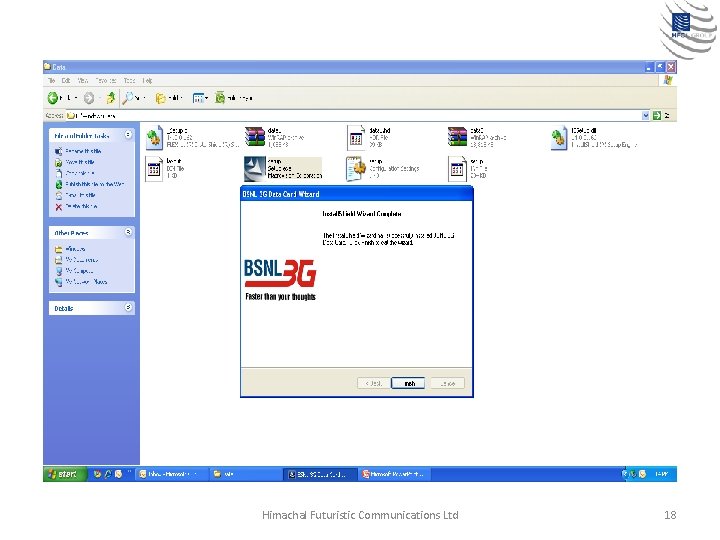Select the layout BIN file icon

(x=154, y=169)
